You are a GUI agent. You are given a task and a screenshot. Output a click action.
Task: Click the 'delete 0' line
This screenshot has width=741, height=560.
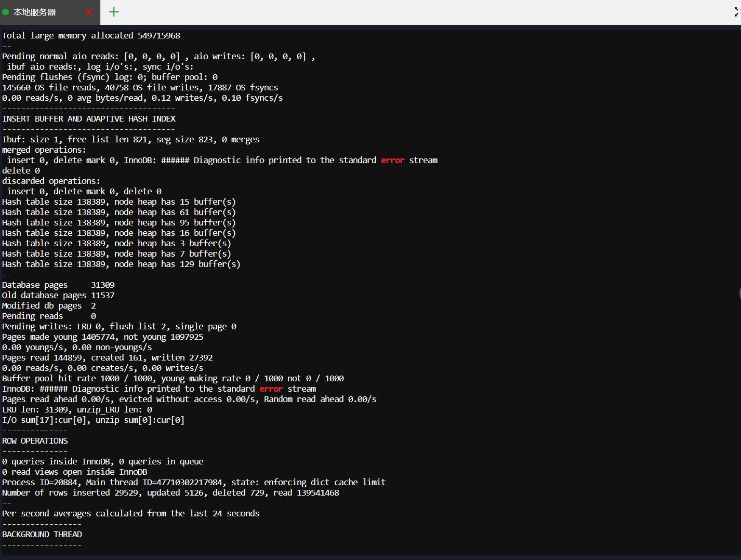[21, 170]
